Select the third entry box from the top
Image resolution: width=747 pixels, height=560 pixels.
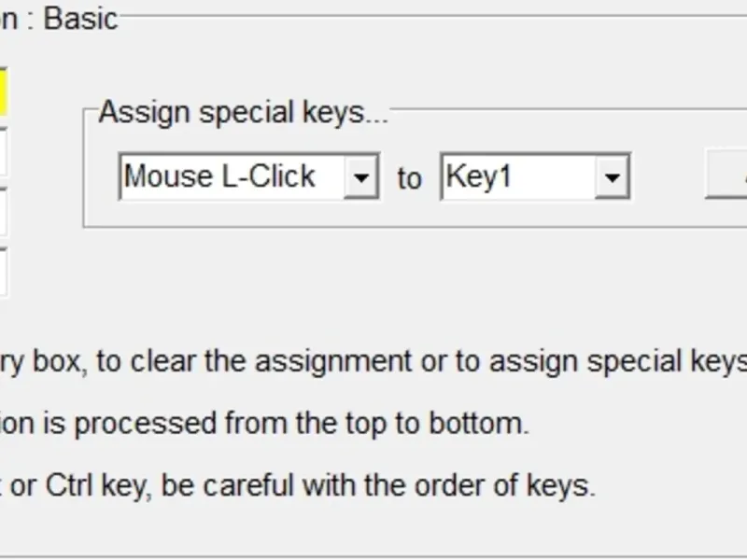(3, 212)
